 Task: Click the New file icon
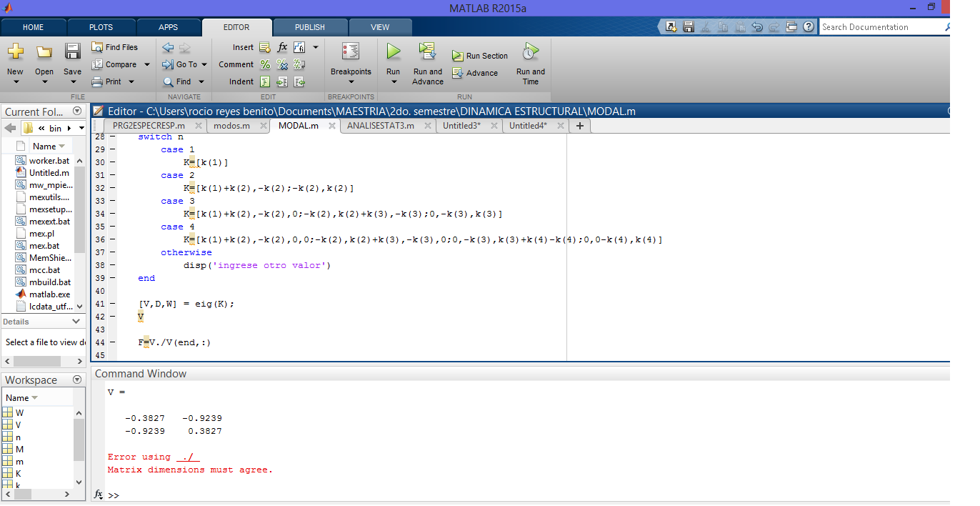point(15,52)
